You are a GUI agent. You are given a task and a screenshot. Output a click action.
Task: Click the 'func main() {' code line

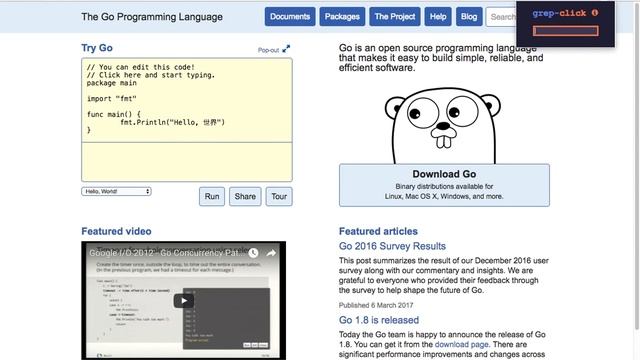pos(113,114)
